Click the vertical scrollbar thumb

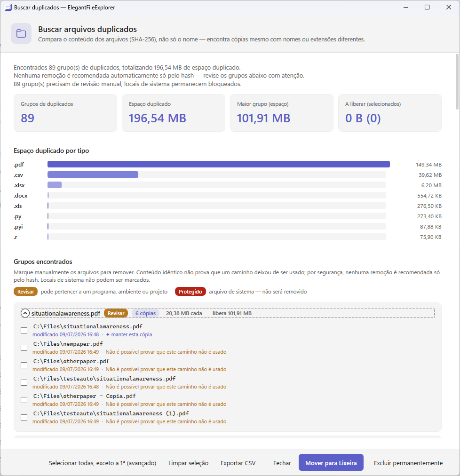[457, 82]
